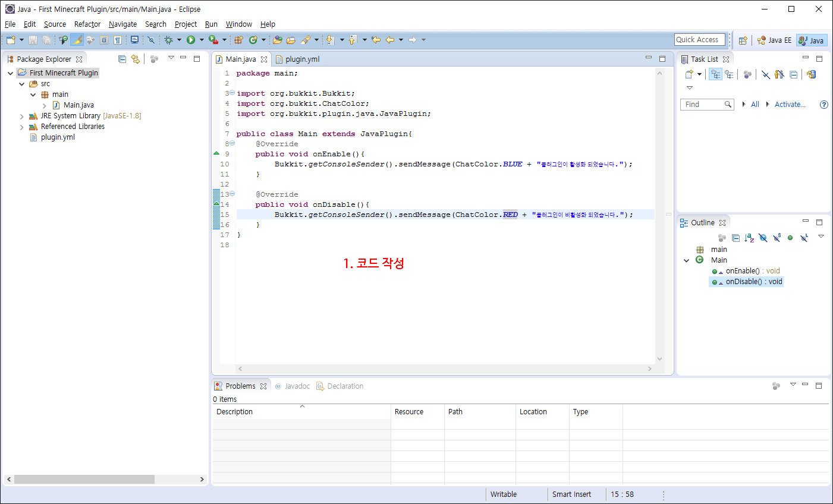
Task: Click Collapse All in Package Explorer
Action: (122, 59)
